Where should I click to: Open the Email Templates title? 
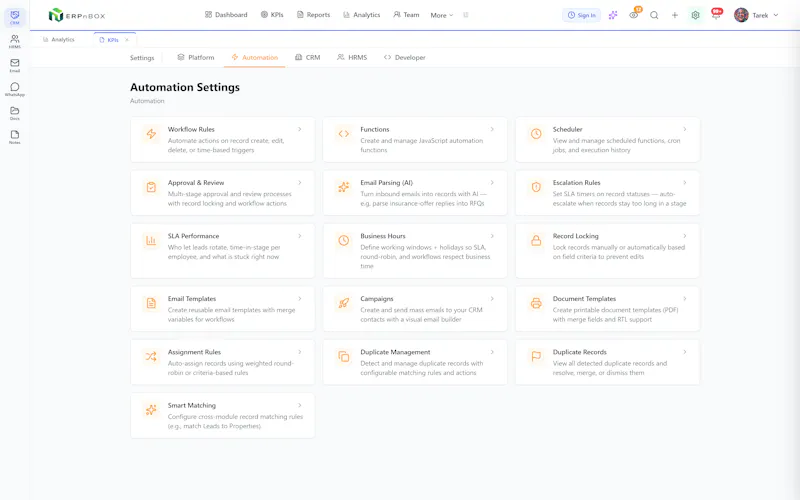pyautogui.click(x=192, y=299)
